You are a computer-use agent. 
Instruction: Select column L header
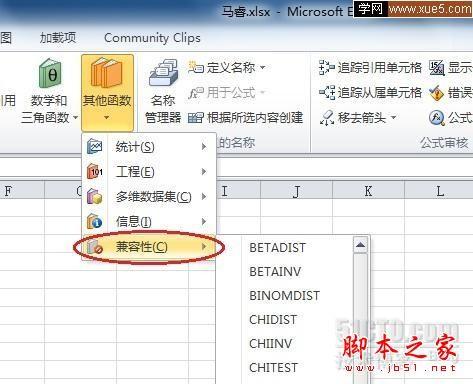439,191
